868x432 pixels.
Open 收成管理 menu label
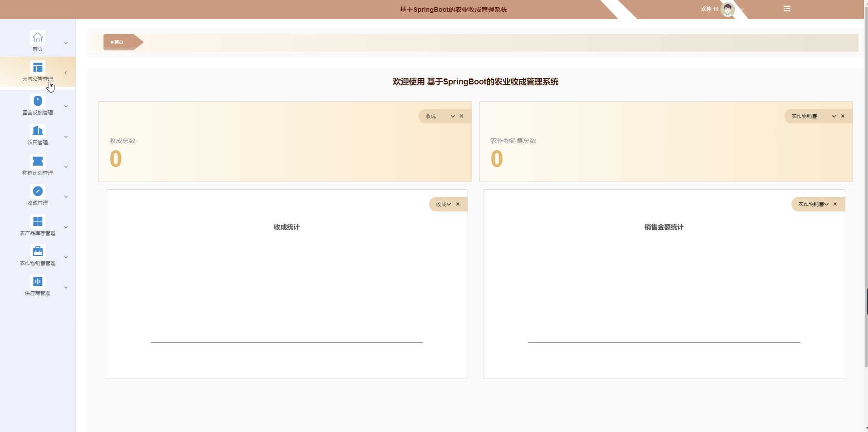[38, 203]
